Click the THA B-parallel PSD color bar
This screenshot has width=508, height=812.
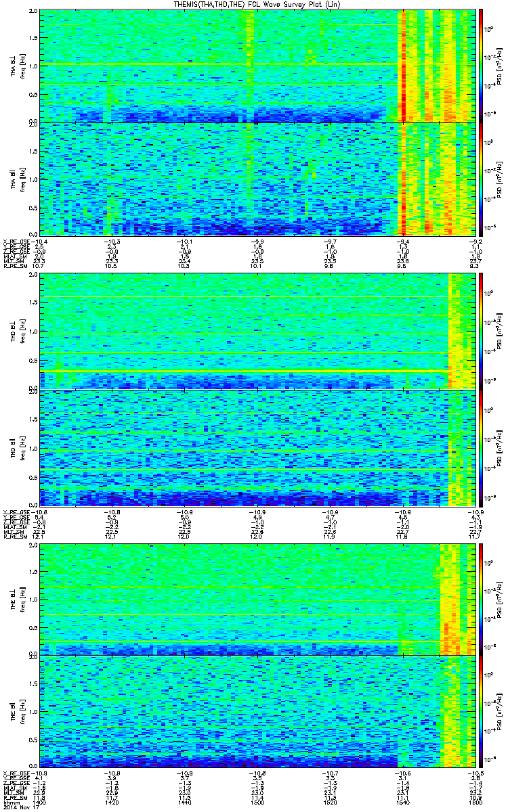coord(482,179)
